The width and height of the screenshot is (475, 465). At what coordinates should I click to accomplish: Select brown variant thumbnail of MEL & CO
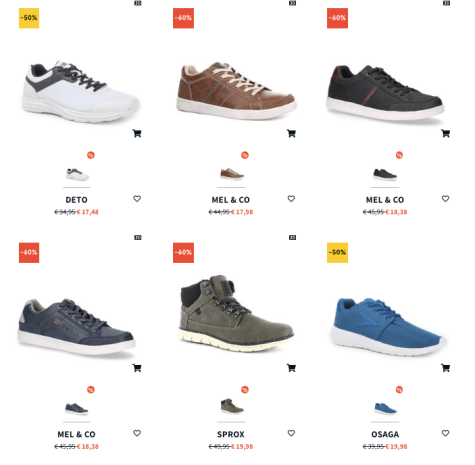[232, 174]
